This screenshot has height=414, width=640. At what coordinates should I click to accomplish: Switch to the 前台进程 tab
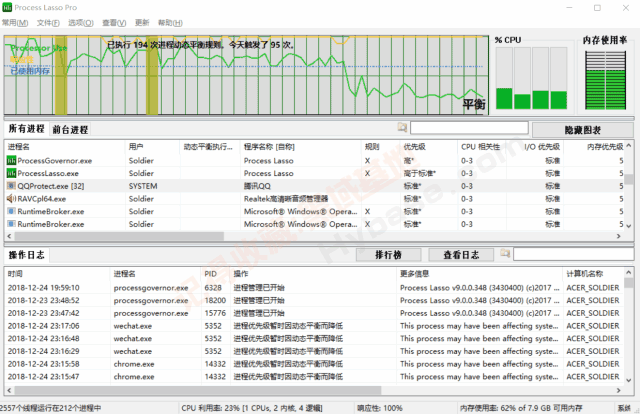click(x=70, y=130)
